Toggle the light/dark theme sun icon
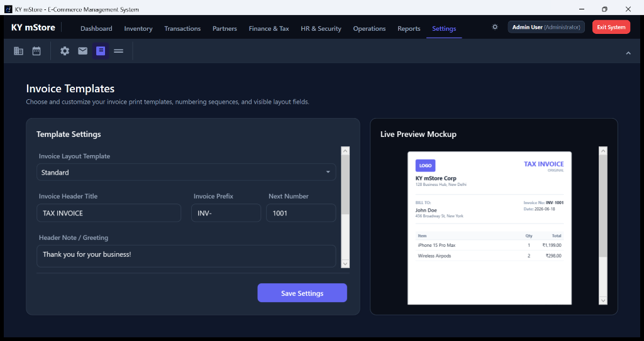This screenshot has width=644, height=341. point(495,27)
